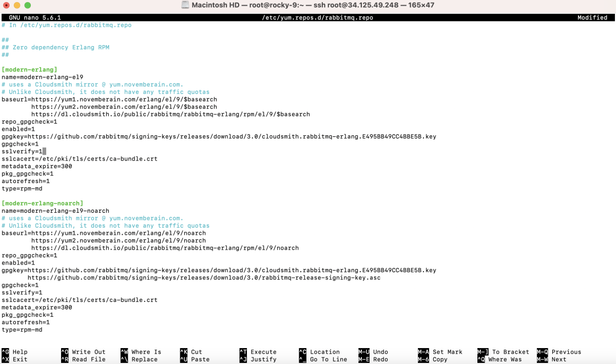Place cursor on the [modern-erlang-noarch] section header
The width and height of the screenshot is (616, 364).
point(43,204)
